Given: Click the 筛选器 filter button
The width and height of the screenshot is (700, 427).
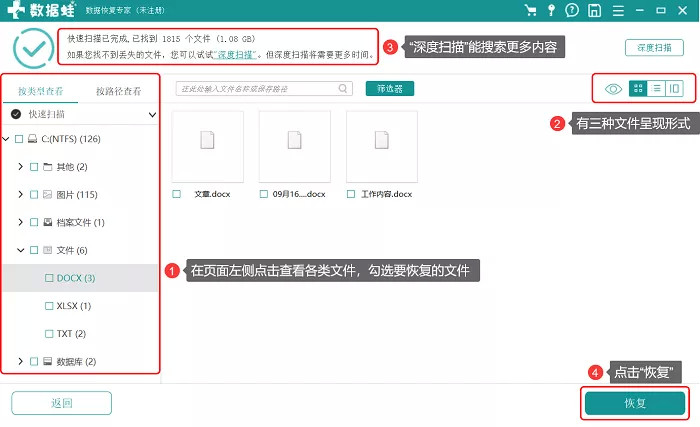Looking at the screenshot, I should point(390,88).
